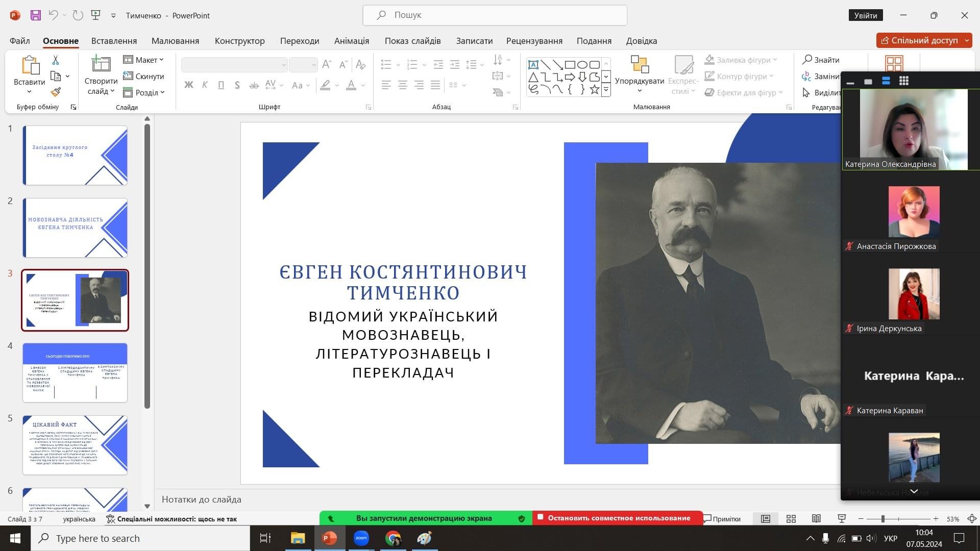The height and width of the screenshot is (551, 980).
Task: Switch to the Вставлення tab
Action: point(114,41)
